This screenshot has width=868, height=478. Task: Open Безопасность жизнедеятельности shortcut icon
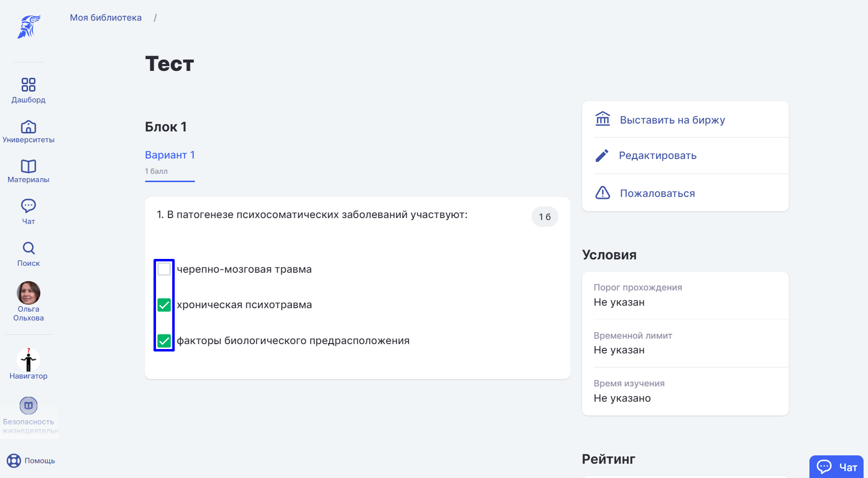29,406
